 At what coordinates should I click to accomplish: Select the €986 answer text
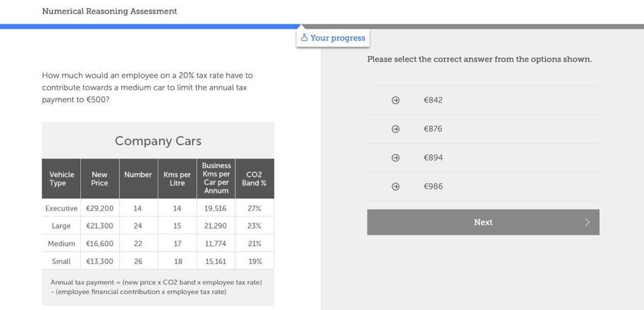point(433,187)
